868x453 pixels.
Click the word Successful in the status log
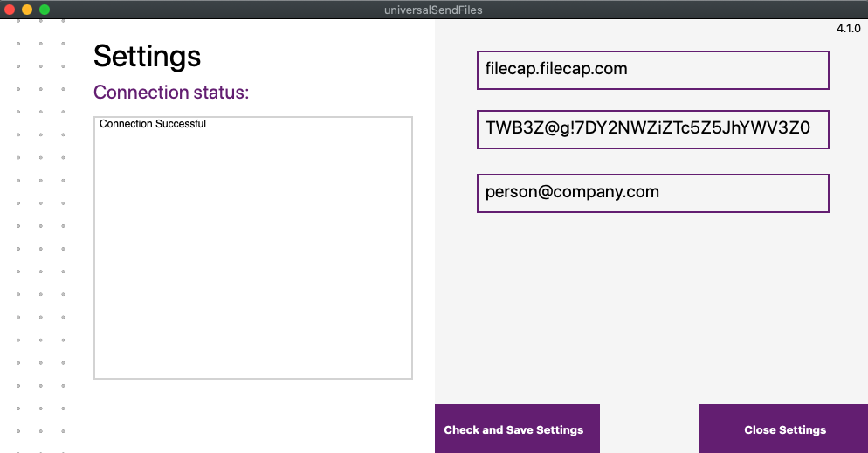pyautogui.click(x=181, y=124)
